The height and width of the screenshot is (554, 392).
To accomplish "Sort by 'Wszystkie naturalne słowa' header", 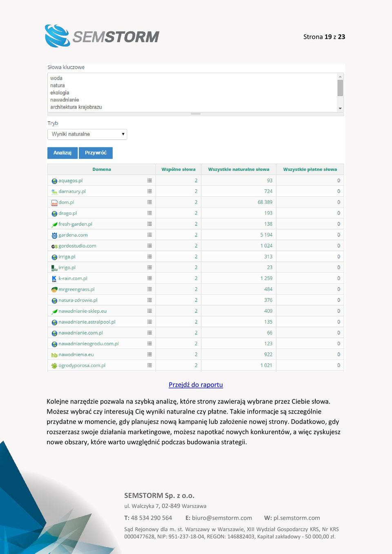I will (x=238, y=169).
